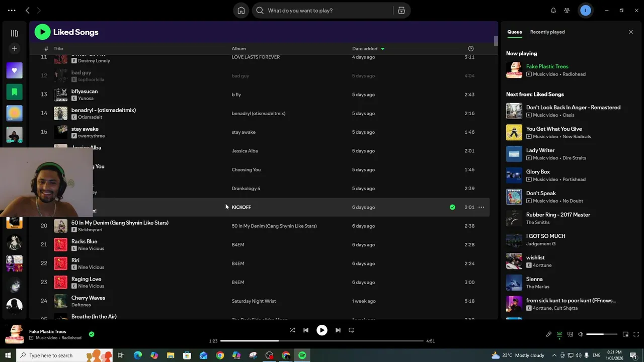Click 'You Get What You Give' queue thumbnail
Viewport: 644px width, 362px height.
514,132
